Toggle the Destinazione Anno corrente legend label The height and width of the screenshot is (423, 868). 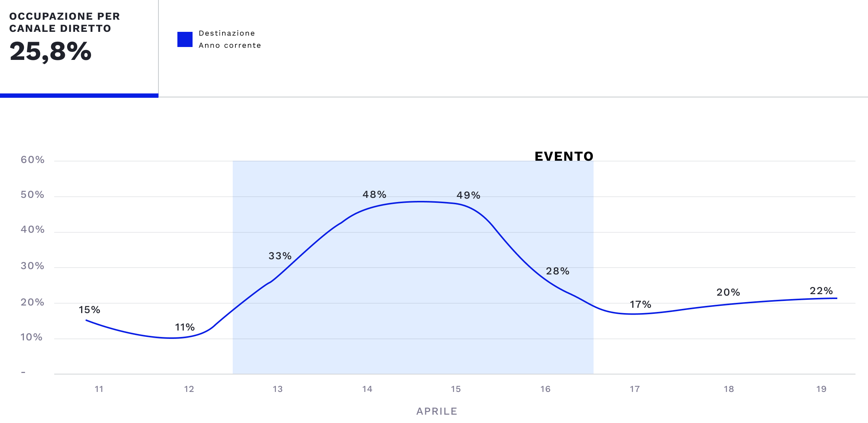(230, 39)
